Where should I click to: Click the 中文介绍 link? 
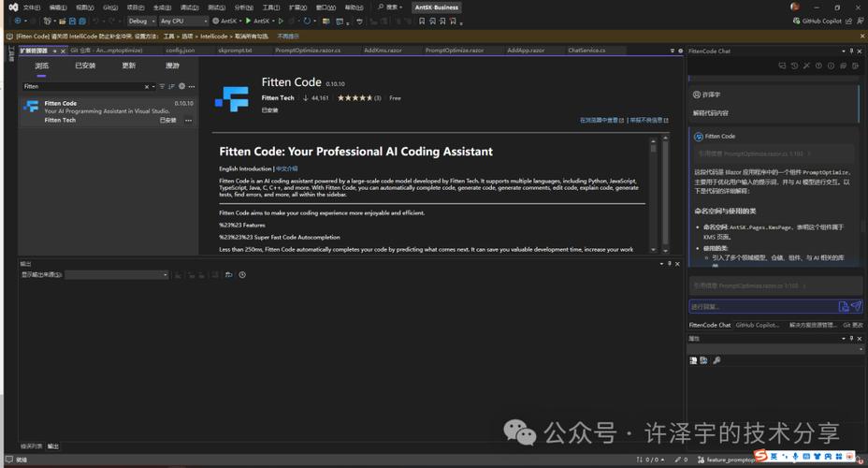pos(287,168)
